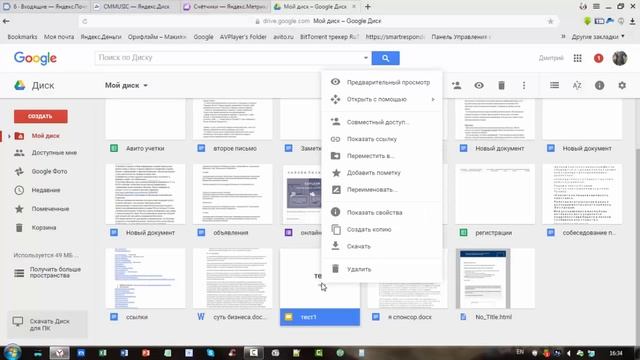The width and height of the screenshot is (640, 360).
Task: Open the Мой диск dropdown header
Action: point(127,85)
